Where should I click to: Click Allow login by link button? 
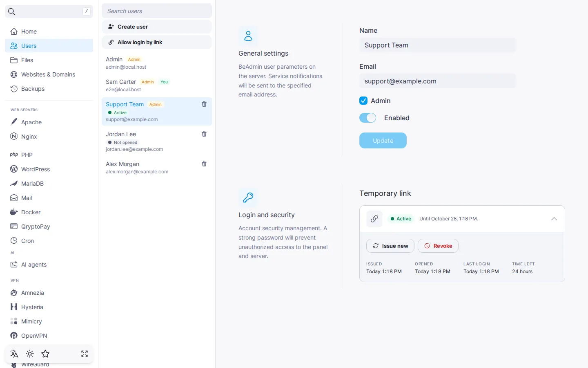[157, 42]
